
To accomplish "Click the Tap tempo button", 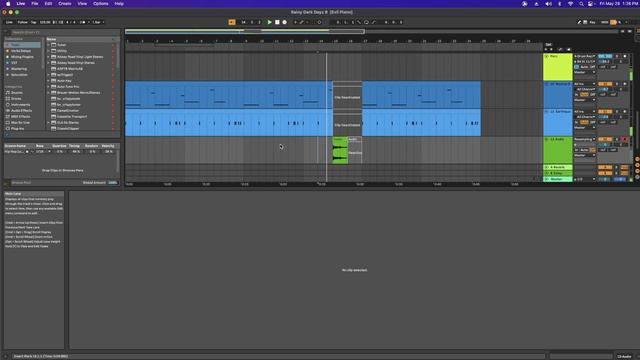I will tap(33, 22).
